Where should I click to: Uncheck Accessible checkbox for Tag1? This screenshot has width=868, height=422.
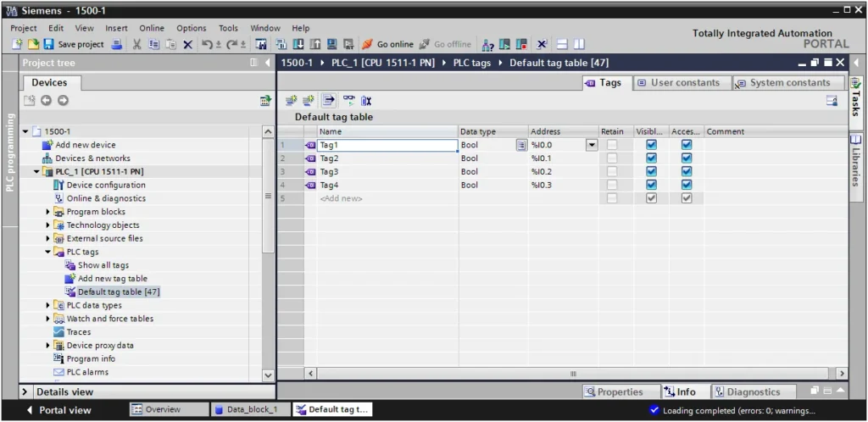point(687,145)
